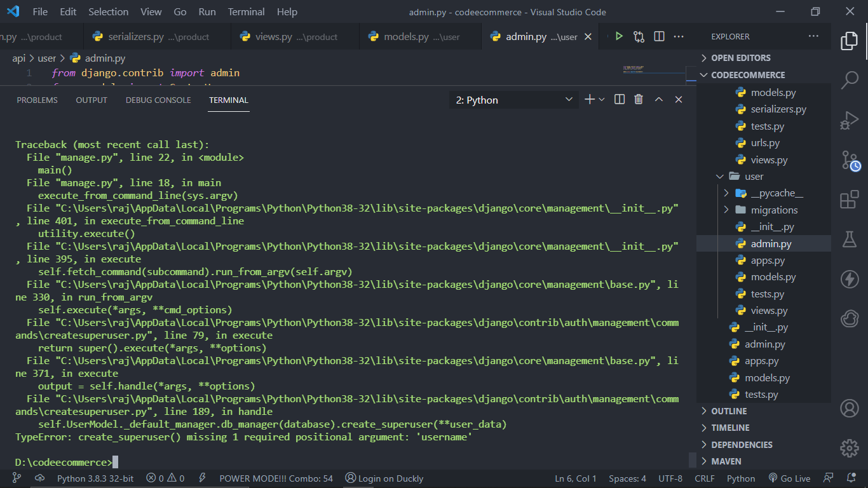868x488 pixels.
Task: Open the Run and Debug view
Action: 850,119
